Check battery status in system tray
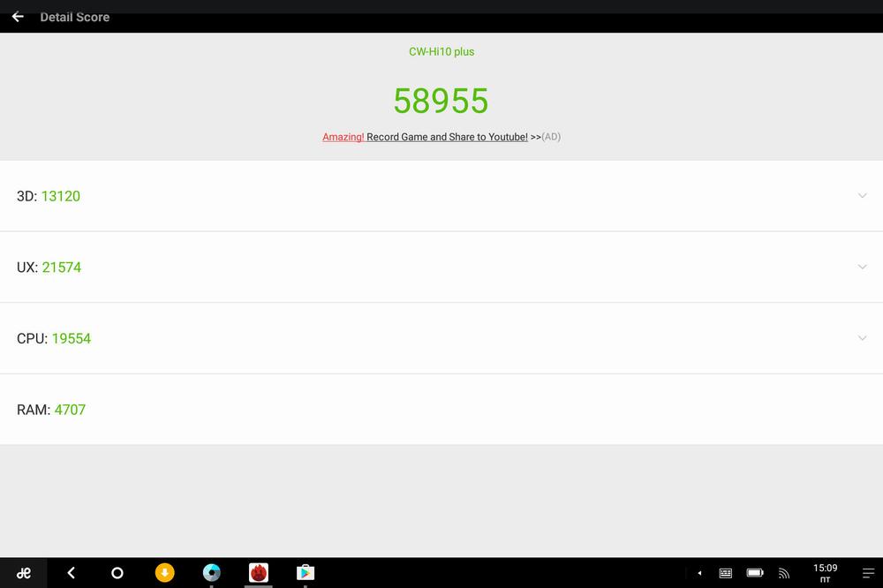 click(755, 573)
